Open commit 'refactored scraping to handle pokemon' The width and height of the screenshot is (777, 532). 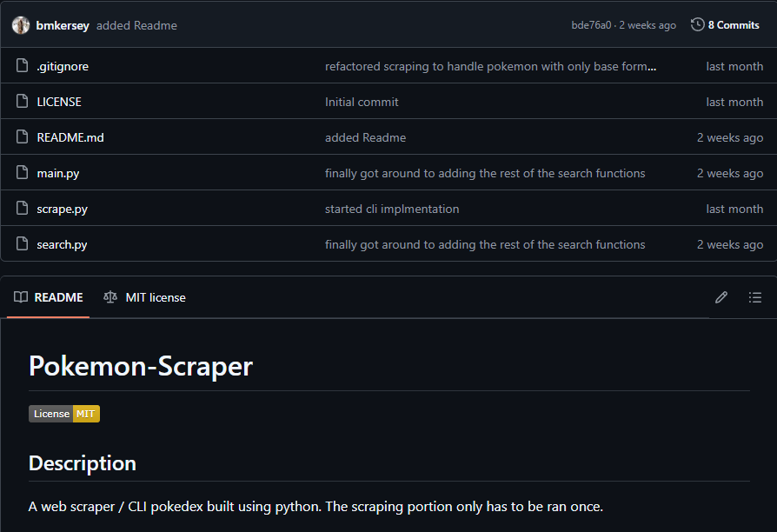click(490, 66)
